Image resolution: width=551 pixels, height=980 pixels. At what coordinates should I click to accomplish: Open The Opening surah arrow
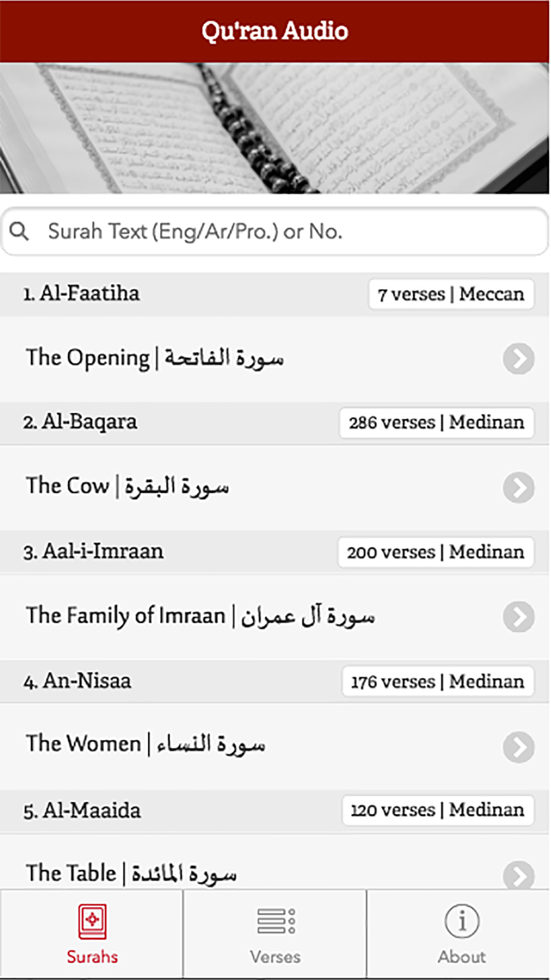tap(518, 359)
